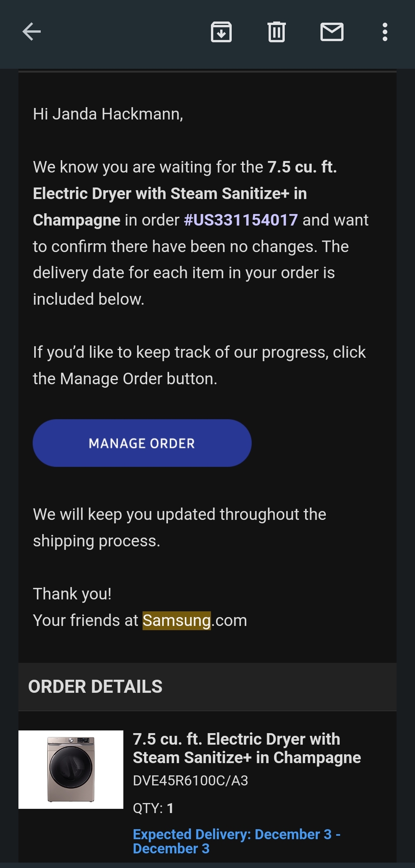Tap the bold dryer name in the message body
This screenshot has height=868, width=415.
(170, 194)
